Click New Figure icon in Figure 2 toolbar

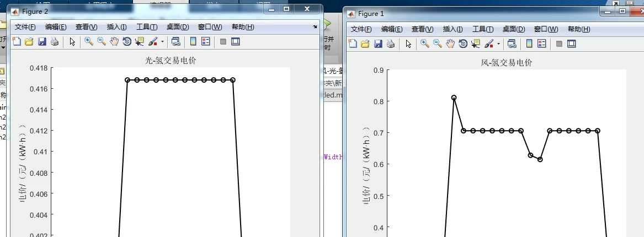(x=17, y=41)
